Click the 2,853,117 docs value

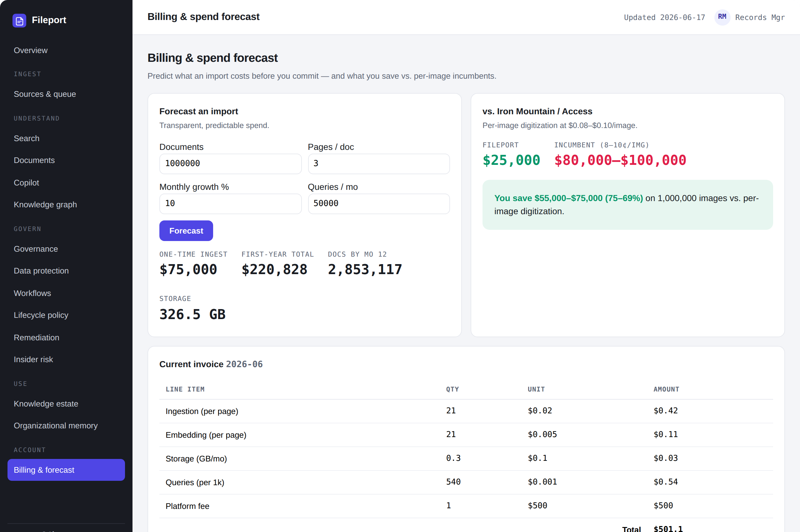click(x=365, y=270)
